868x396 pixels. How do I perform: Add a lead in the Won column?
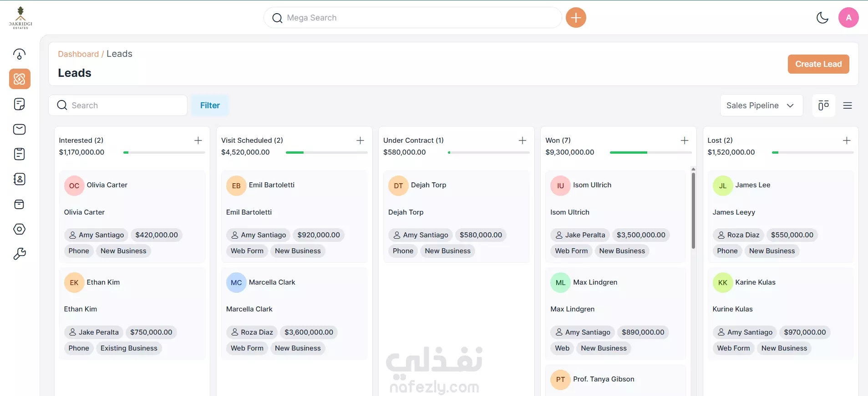pyautogui.click(x=685, y=140)
